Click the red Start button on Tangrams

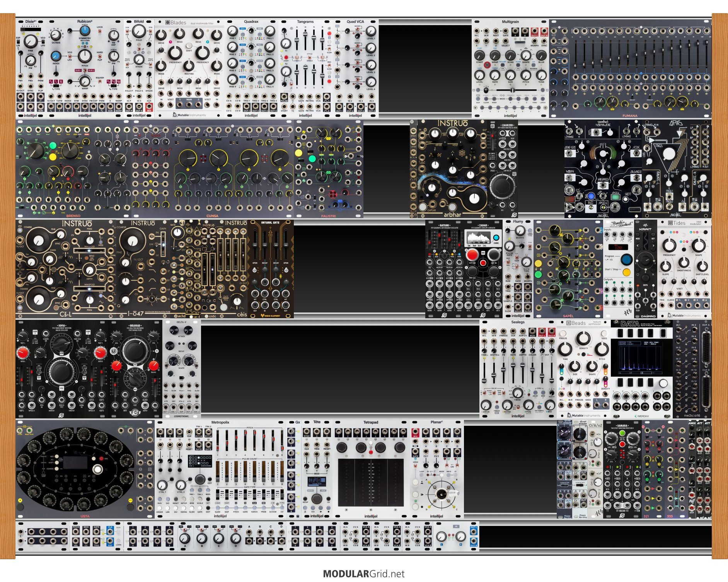tap(285, 57)
